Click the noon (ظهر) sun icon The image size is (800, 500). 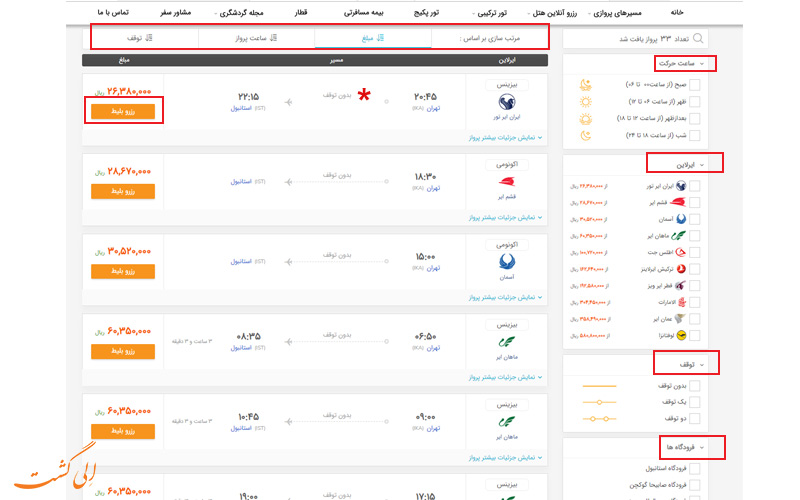[x=586, y=102]
